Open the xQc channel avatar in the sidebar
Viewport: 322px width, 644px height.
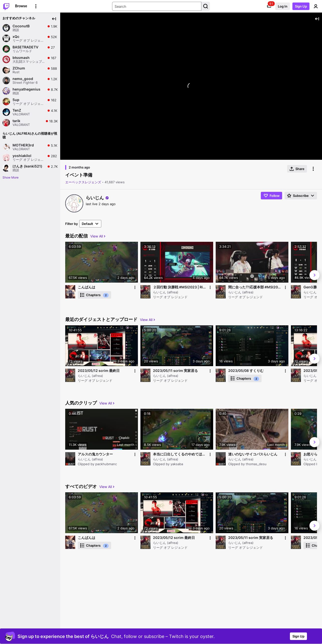[x=6, y=38]
